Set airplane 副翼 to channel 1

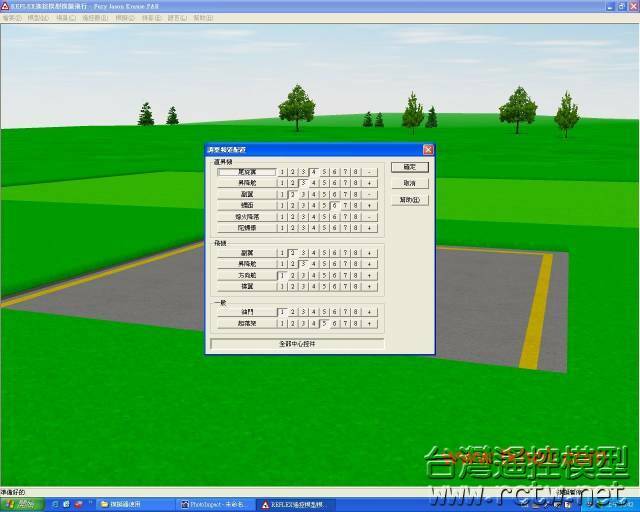tap(282, 253)
